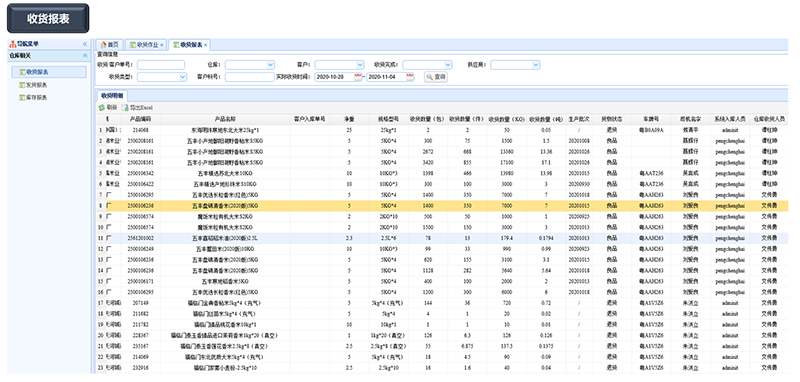Click the 导航菜单 hierarchy icon

[x=13, y=44]
